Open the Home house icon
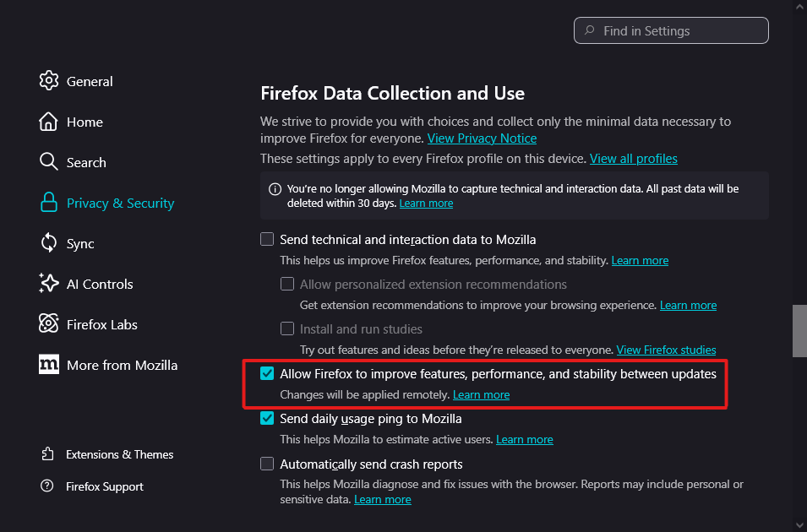The height and width of the screenshot is (532, 807). (x=49, y=122)
